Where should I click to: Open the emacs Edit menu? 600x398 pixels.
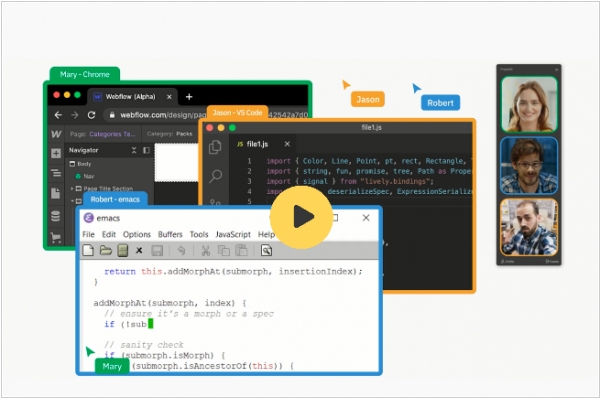pyautogui.click(x=109, y=234)
